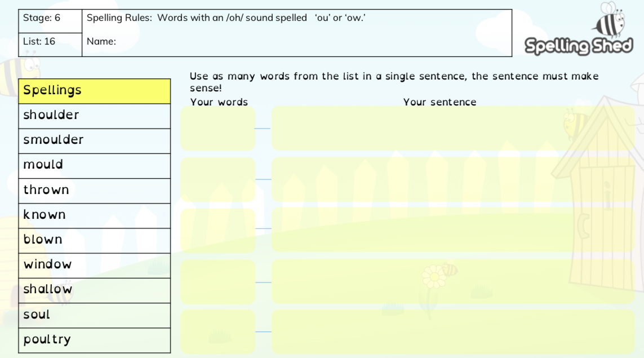644x358 pixels.
Task: Click the Spelling Rules description text
Action: coord(226,18)
